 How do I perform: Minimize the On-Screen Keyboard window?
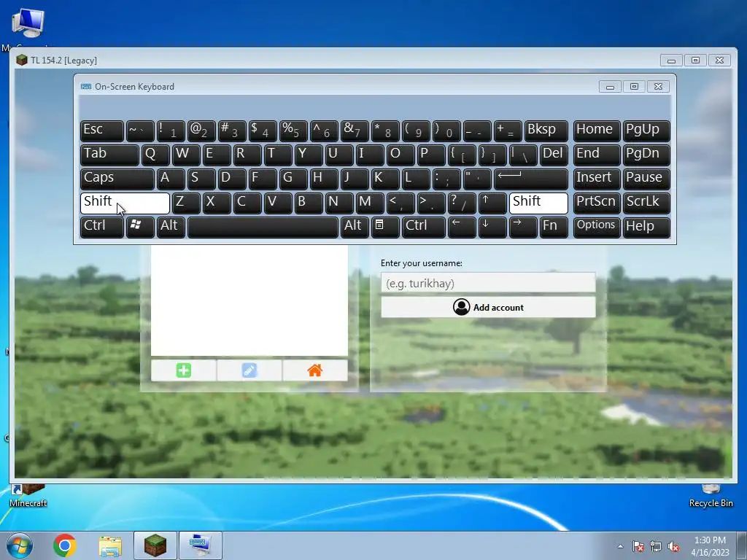(x=610, y=87)
